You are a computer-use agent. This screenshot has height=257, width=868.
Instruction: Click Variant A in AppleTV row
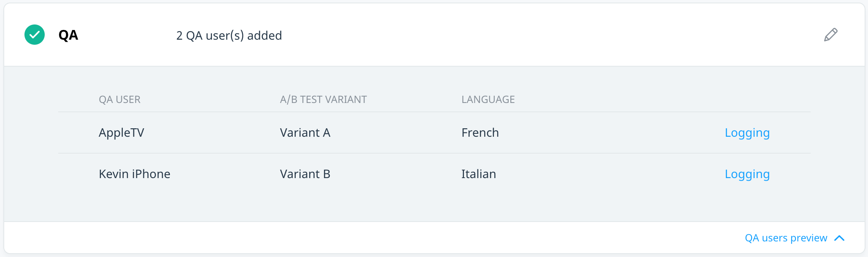pos(305,133)
